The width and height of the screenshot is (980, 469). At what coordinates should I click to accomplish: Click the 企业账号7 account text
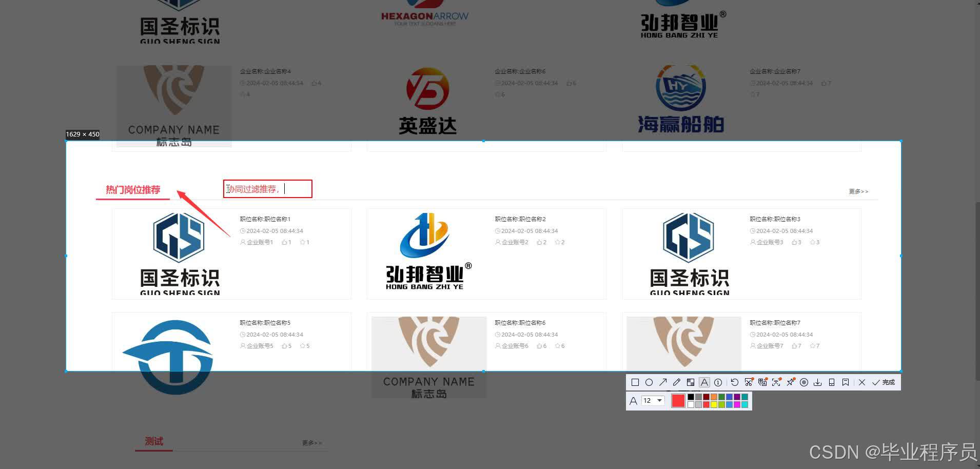pos(770,346)
